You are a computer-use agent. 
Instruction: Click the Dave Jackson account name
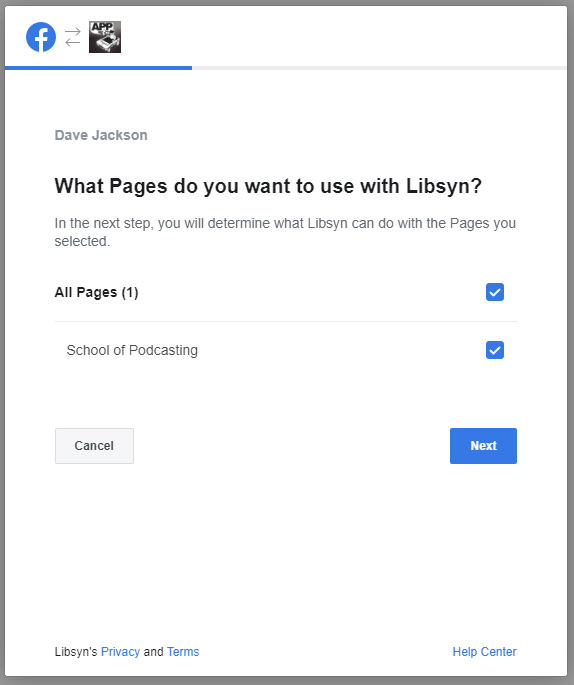[x=101, y=135]
